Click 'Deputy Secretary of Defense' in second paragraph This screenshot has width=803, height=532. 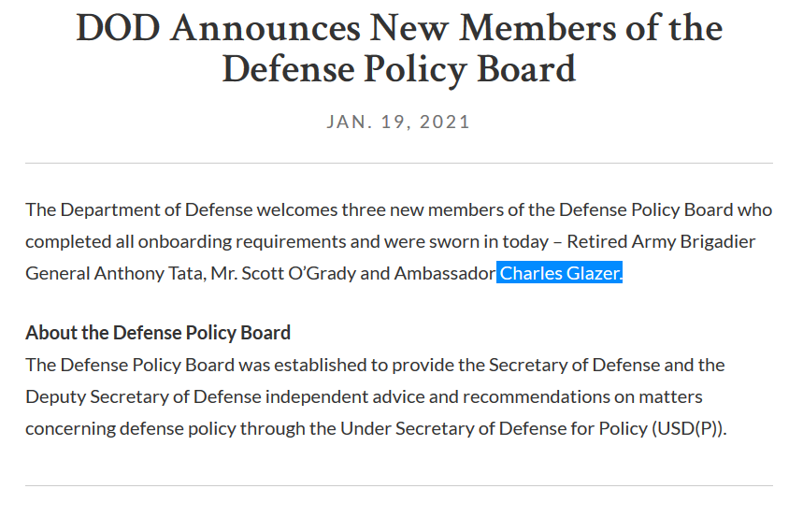click(x=143, y=396)
